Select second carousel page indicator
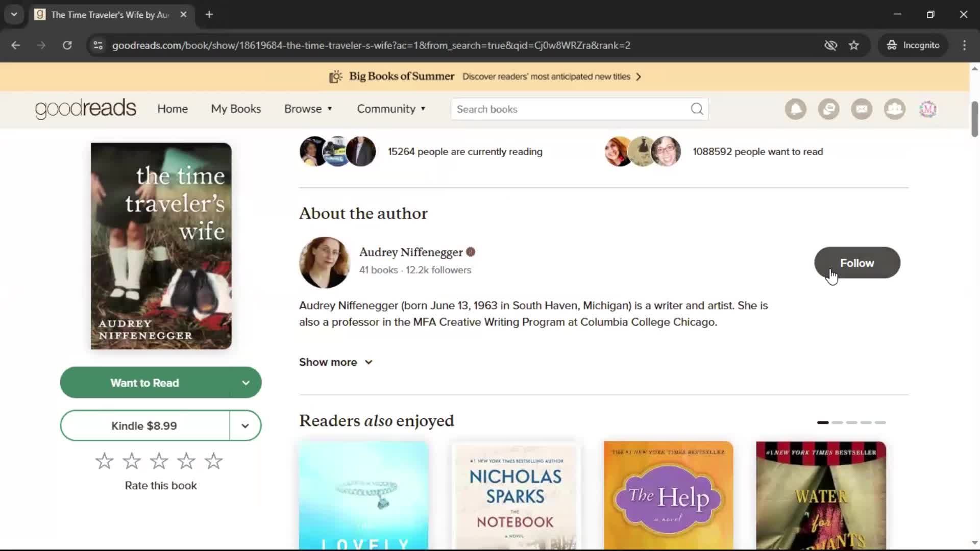The image size is (980, 551). [x=837, y=422]
